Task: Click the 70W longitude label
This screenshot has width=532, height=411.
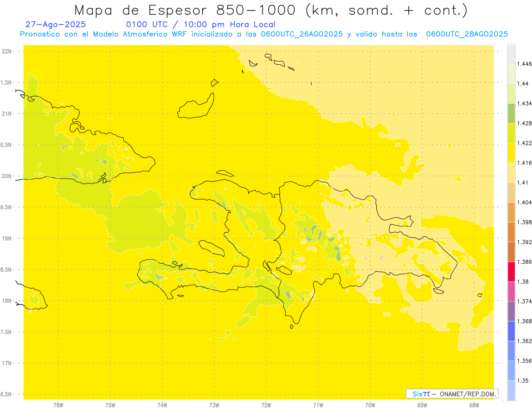Action: (370, 405)
